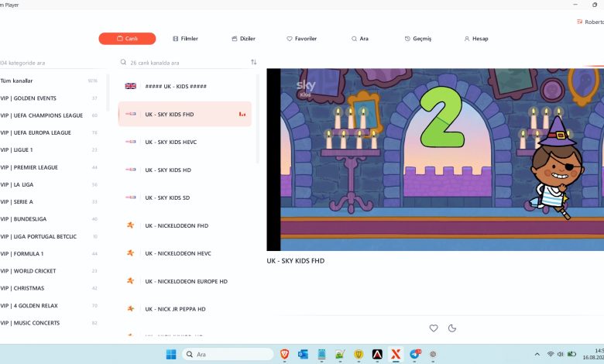Screen dimensions: 604x364
Task: Open the Filmler tab
Action: 185,39
